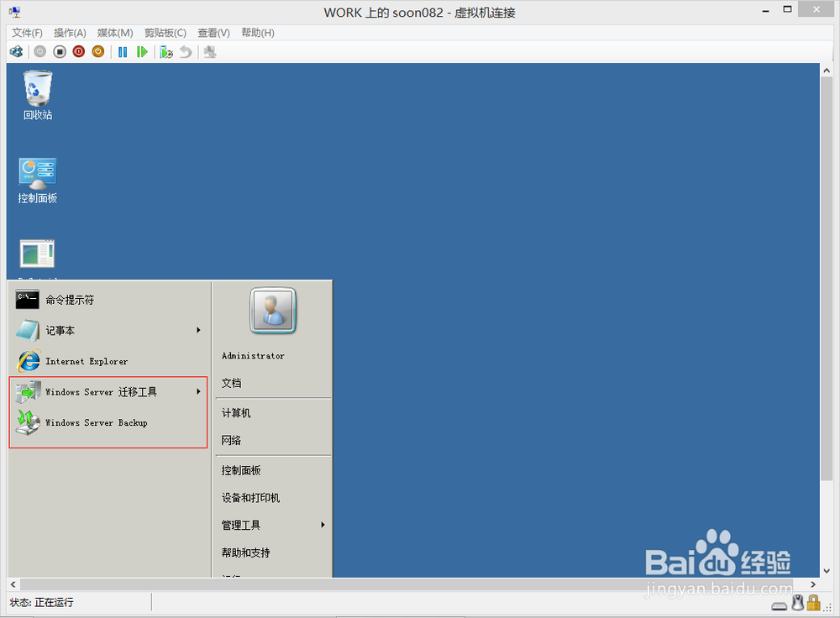Open 帮助和支持 in the start menu
This screenshot has height=618, width=840.
[x=246, y=553]
